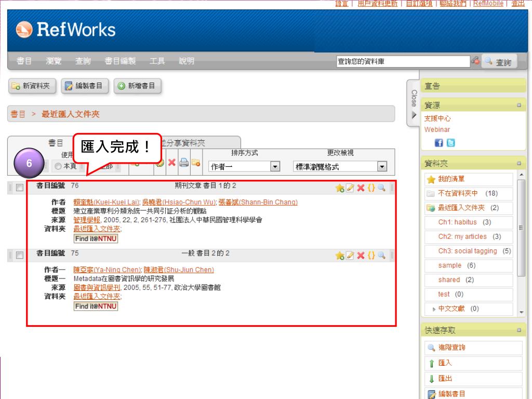Open the Webinar link
The height and width of the screenshot is (399, 532).
(x=437, y=129)
